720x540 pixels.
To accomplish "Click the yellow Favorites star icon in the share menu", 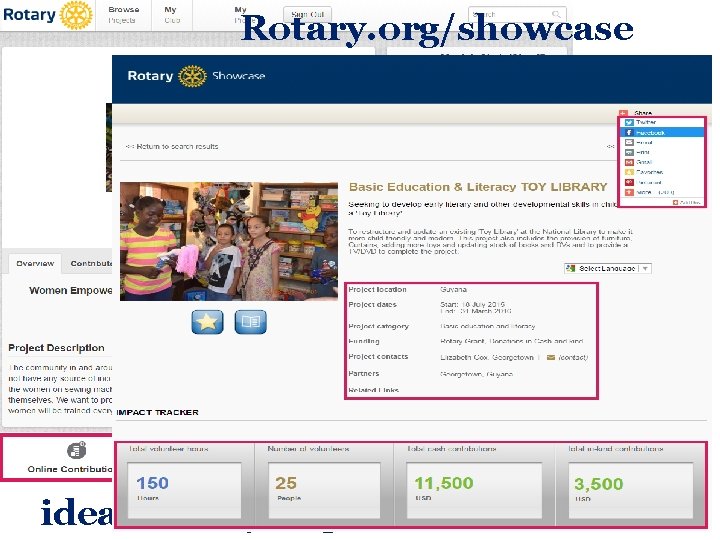I will tap(629, 172).
